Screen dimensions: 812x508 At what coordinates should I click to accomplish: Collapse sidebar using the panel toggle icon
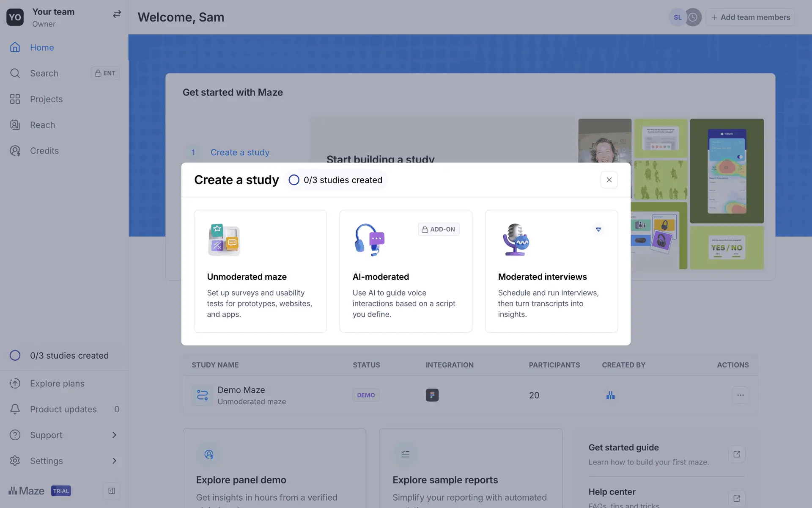pyautogui.click(x=112, y=491)
